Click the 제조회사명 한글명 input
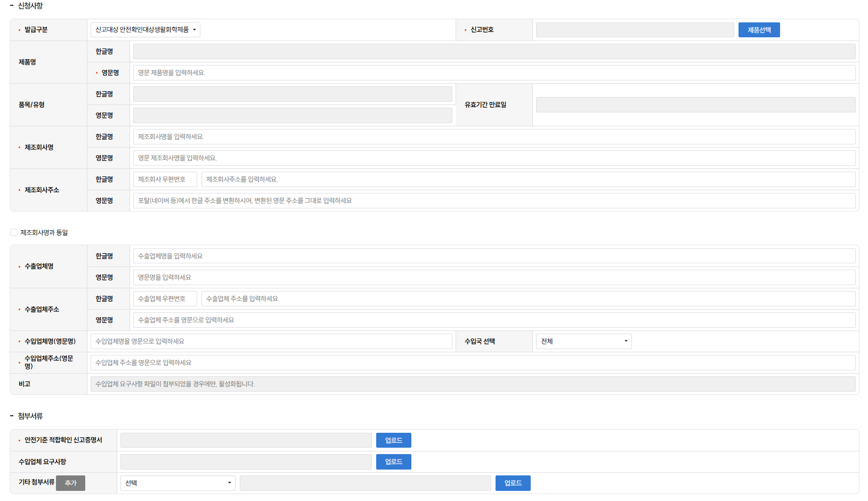Viewport: 868px width, 501px height. coord(494,136)
